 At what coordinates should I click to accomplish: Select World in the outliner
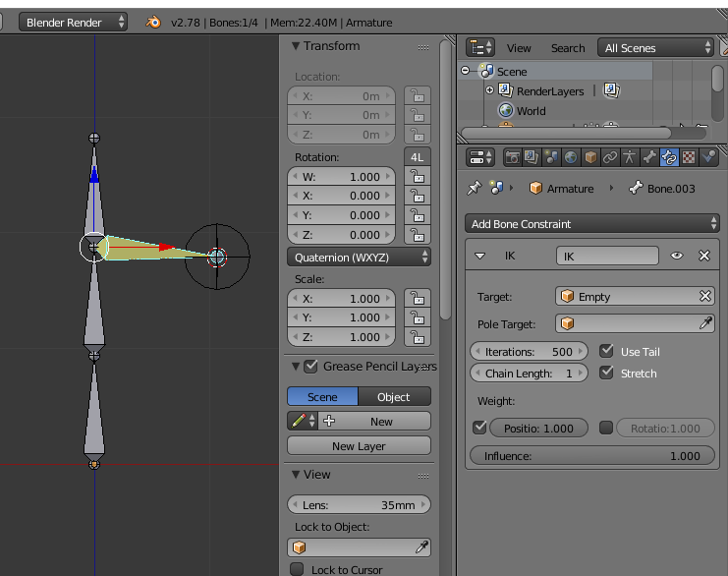coord(532,111)
